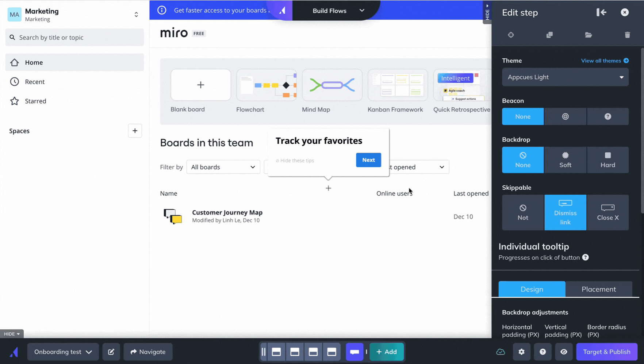The width and height of the screenshot is (644, 364).
Task: Open the step folder icon
Action: tap(588, 35)
